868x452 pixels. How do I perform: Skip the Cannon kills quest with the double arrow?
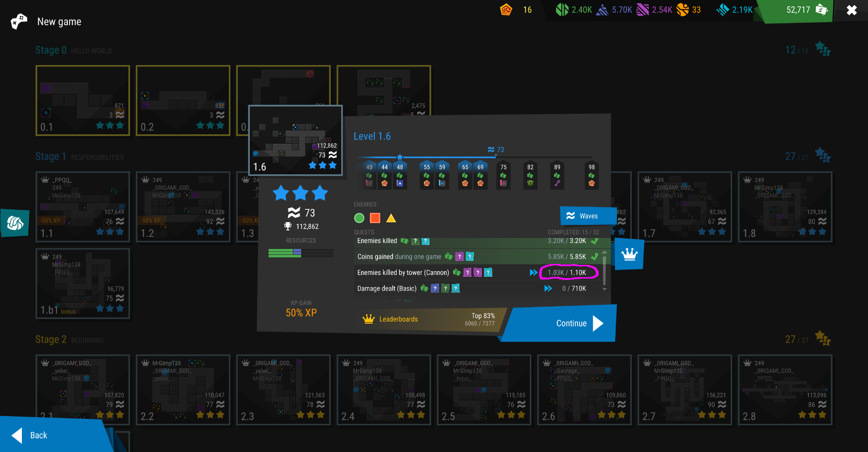[x=533, y=272]
